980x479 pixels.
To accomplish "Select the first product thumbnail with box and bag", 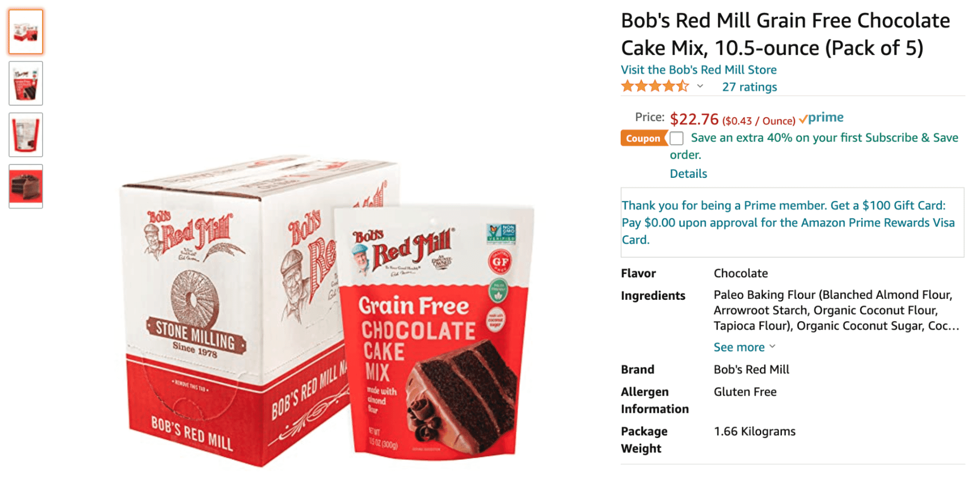I will tap(25, 32).
